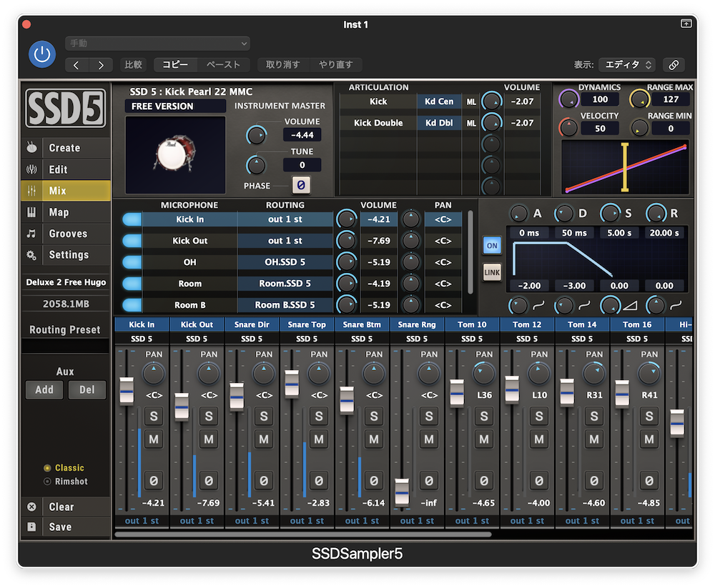This screenshot has height=588, width=715.
Task: Click the window expand icon
Action: (x=686, y=24)
